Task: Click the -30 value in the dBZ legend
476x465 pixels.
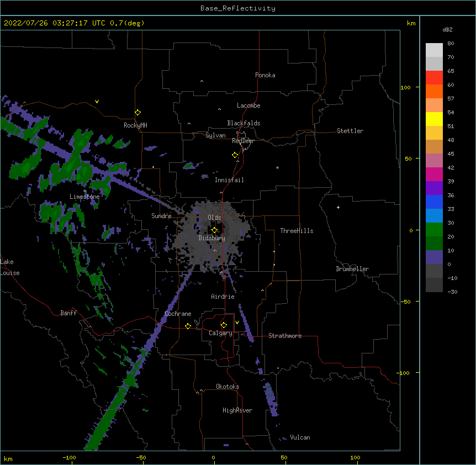Action: pyautogui.click(x=452, y=292)
